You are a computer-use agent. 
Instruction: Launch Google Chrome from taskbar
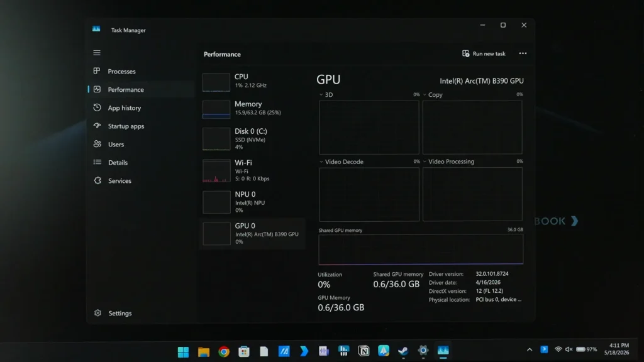click(x=224, y=351)
